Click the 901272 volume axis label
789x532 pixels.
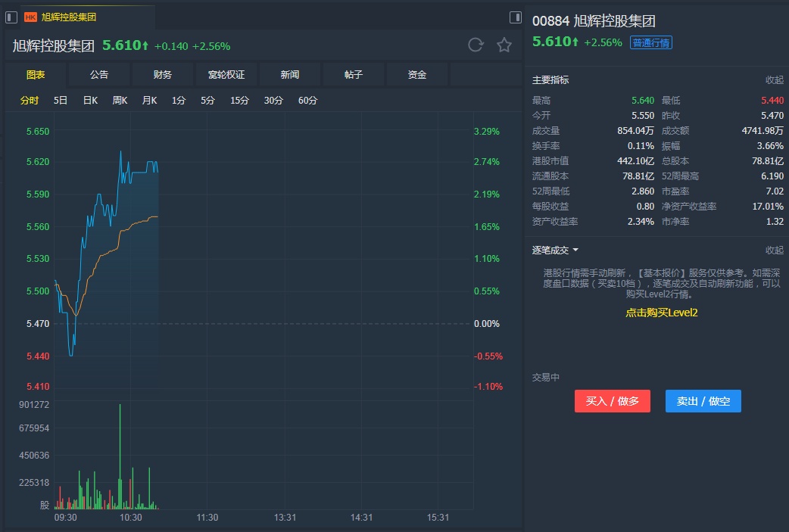point(34,405)
